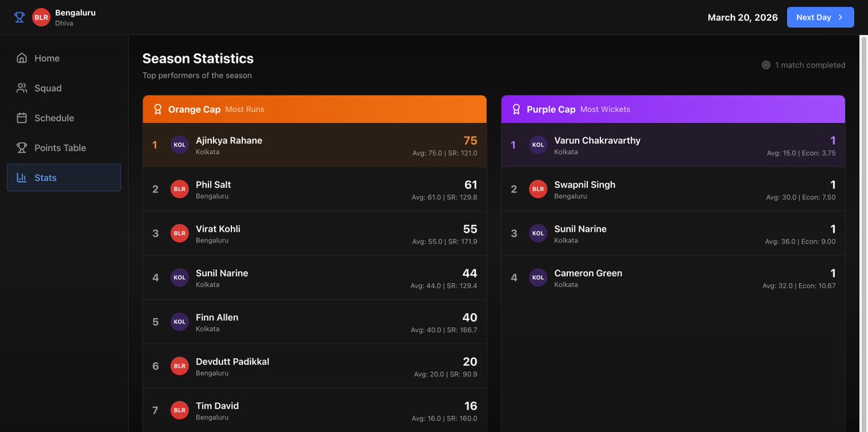Open the Points Table page

click(64, 148)
